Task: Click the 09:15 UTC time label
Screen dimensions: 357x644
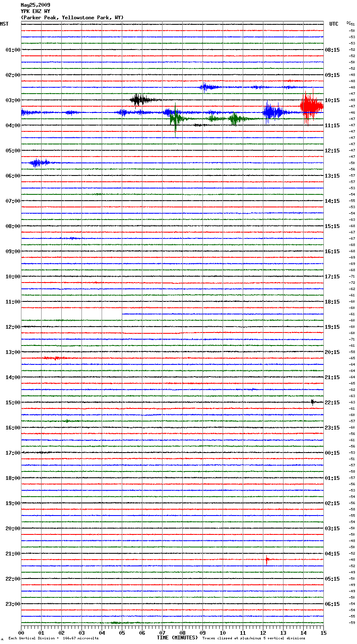Action: [x=332, y=75]
